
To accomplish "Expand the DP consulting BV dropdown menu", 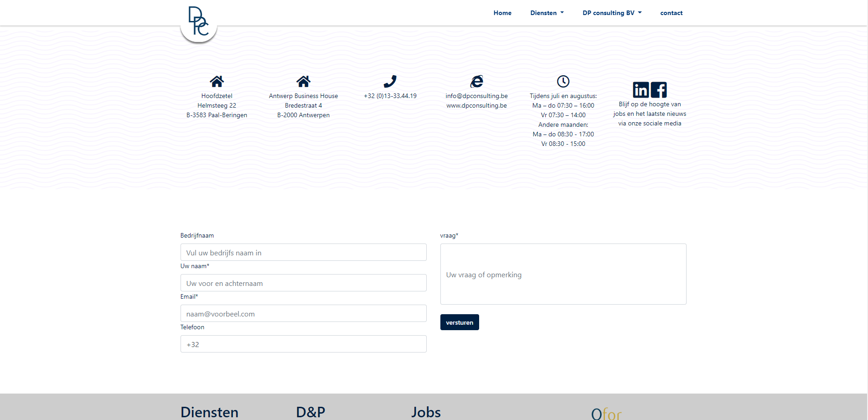I will 612,13.
